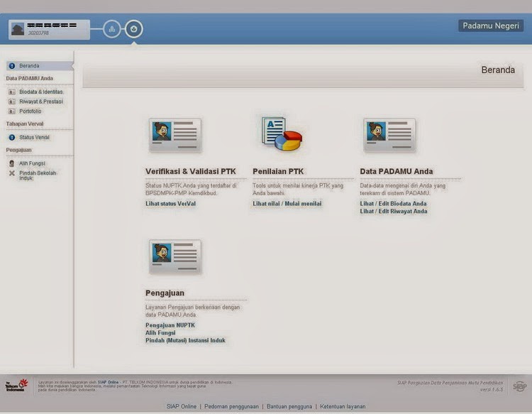Open the Alih Fungsi link under Pengajuan
Image resolution: width=532 pixels, height=414 pixels.
click(x=160, y=333)
